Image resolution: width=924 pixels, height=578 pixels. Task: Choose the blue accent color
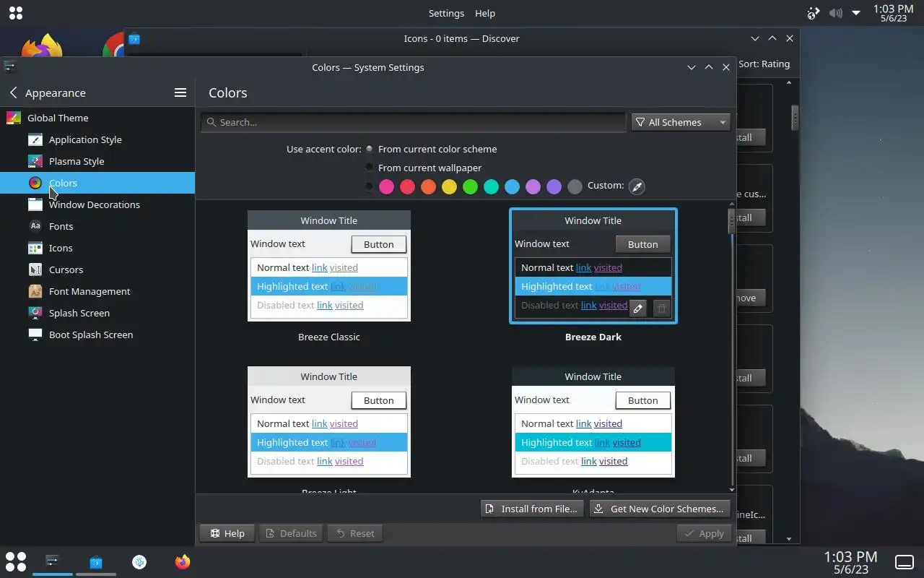click(x=512, y=187)
